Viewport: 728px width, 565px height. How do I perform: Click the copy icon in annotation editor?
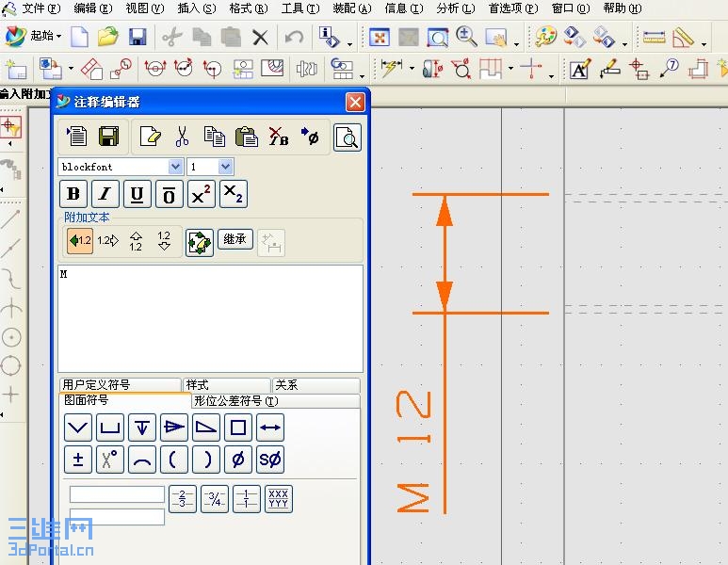pos(214,137)
